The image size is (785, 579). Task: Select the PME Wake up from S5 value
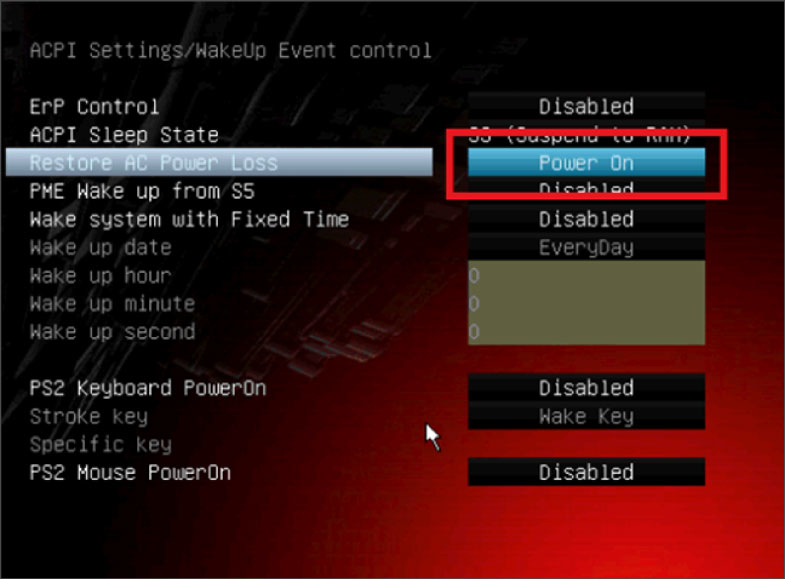coord(586,191)
